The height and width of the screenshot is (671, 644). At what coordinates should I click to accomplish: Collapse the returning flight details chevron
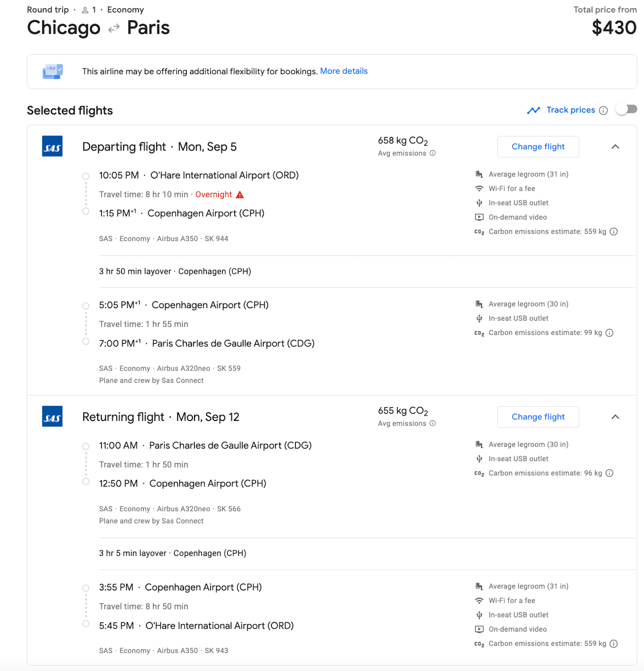[x=615, y=417]
